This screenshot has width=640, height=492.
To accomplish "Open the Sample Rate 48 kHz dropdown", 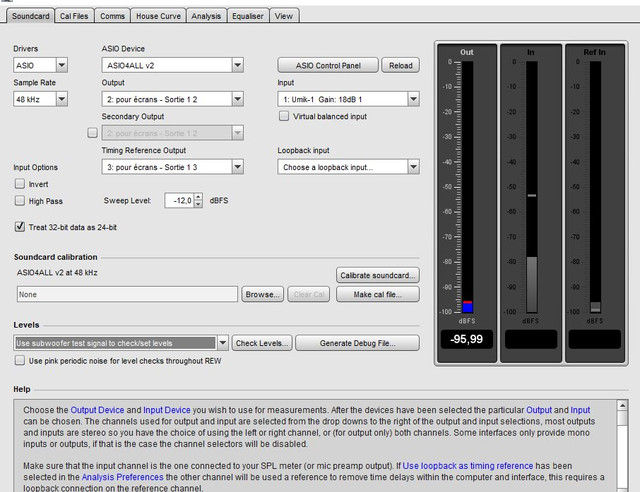I will [62, 99].
